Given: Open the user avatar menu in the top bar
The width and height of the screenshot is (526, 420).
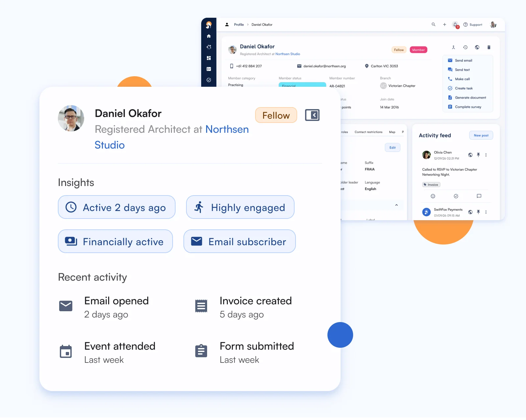Looking at the screenshot, I should (x=493, y=25).
